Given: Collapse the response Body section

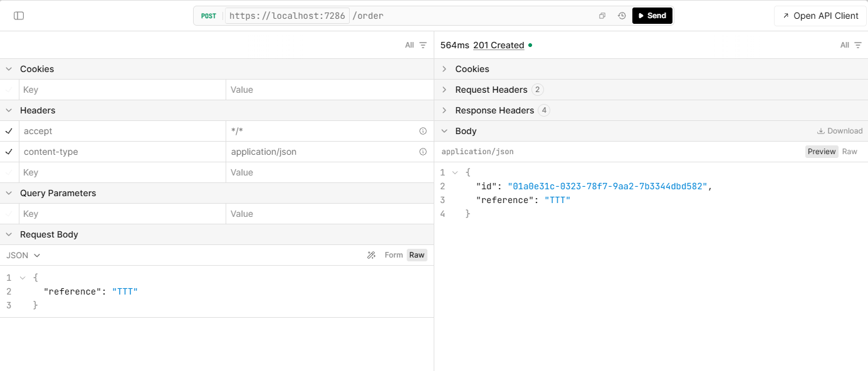Looking at the screenshot, I should point(444,131).
